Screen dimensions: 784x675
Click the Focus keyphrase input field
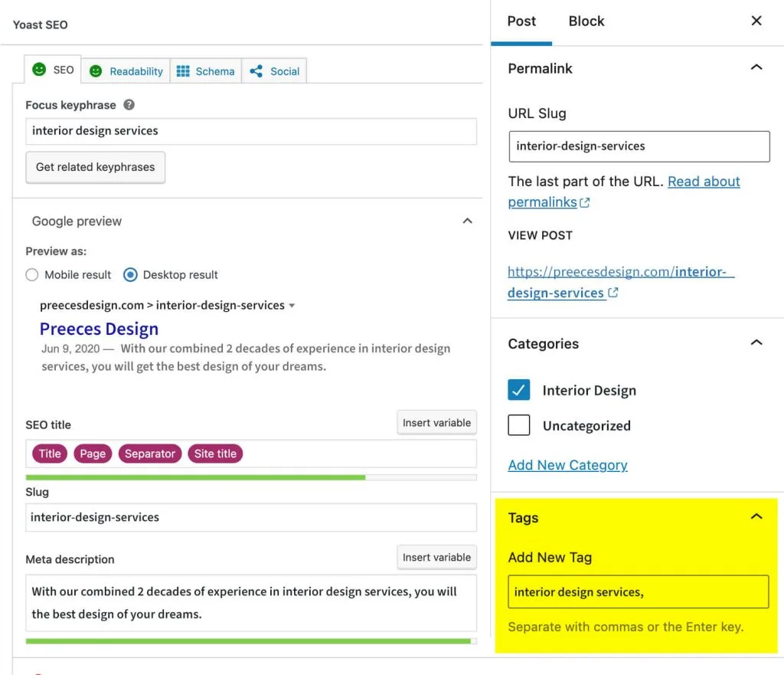[x=251, y=131]
